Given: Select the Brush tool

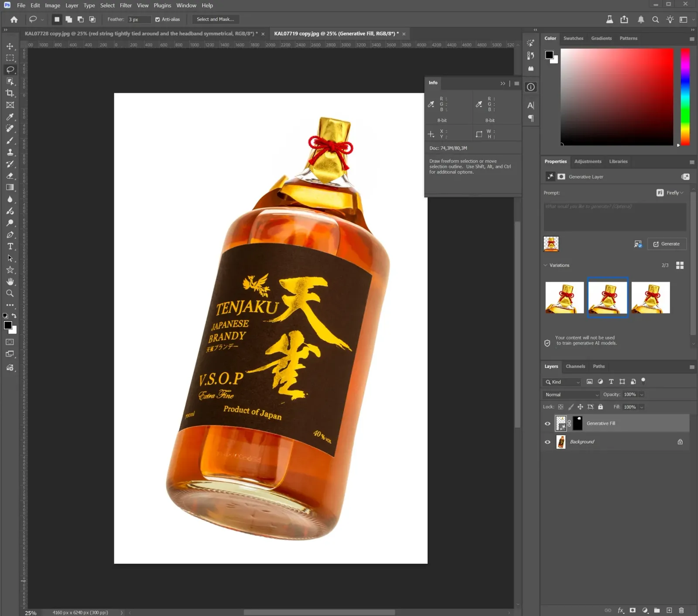Looking at the screenshot, I should [x=10, y=140].
